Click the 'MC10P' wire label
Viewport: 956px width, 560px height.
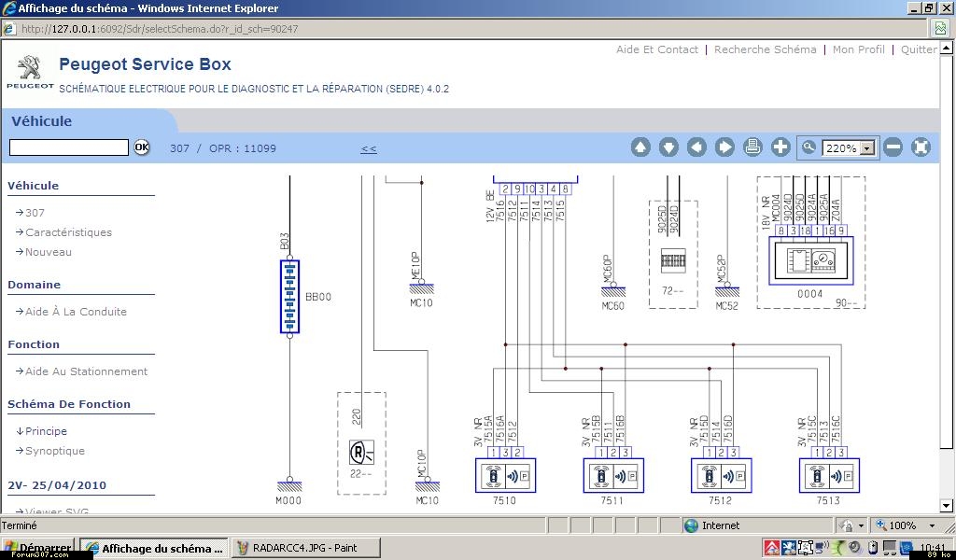[422, 464]
